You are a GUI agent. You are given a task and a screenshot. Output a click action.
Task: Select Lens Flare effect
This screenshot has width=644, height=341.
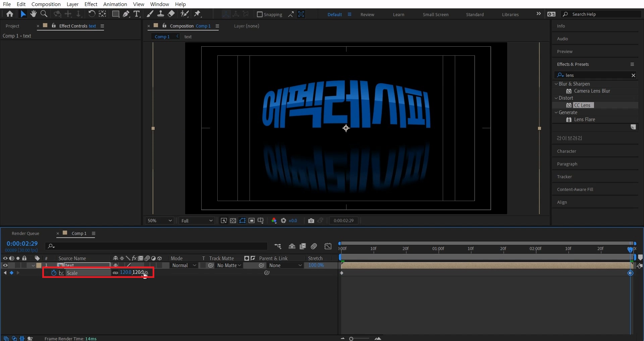coord(584,119)
